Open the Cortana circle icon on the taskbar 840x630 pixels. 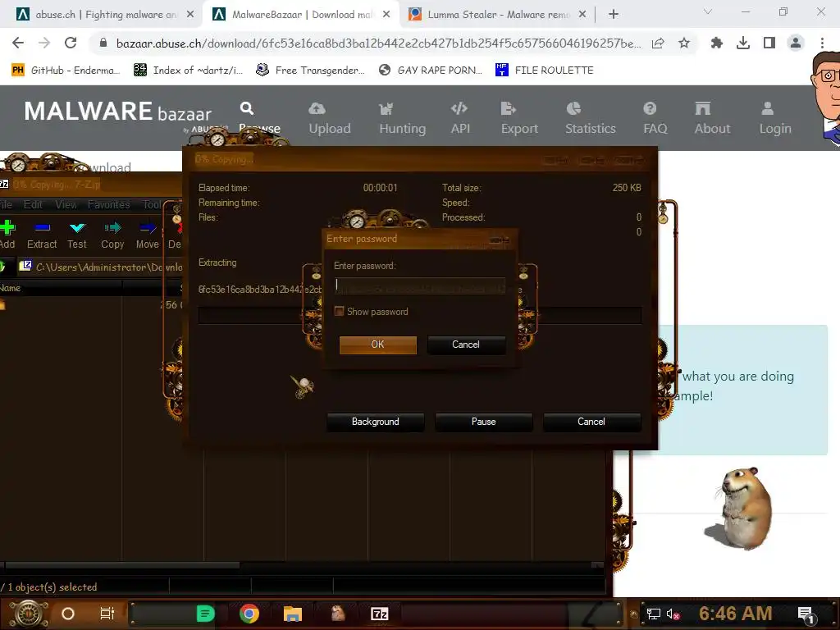pyautogui.click(x=68, y=614)
